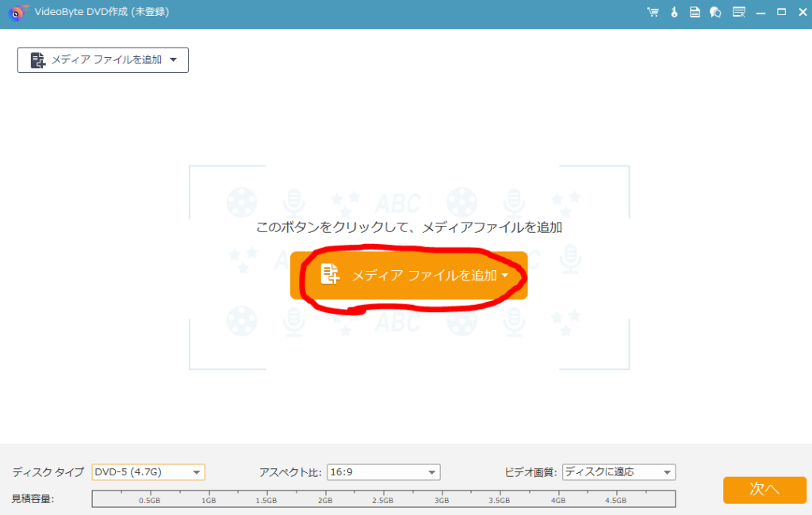812x515 pixels.
Task: Click the 次へ button
Action: (764, 490)
